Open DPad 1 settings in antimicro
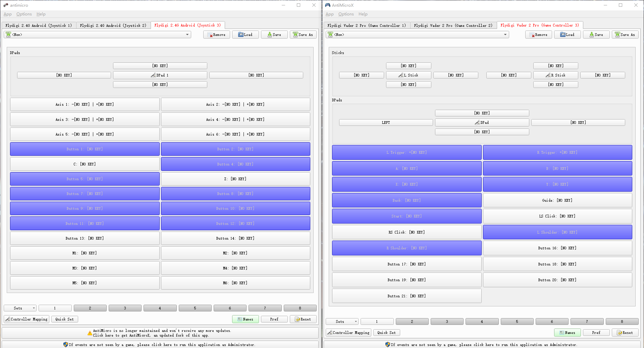Screen dimensions: 644x348 160,75
